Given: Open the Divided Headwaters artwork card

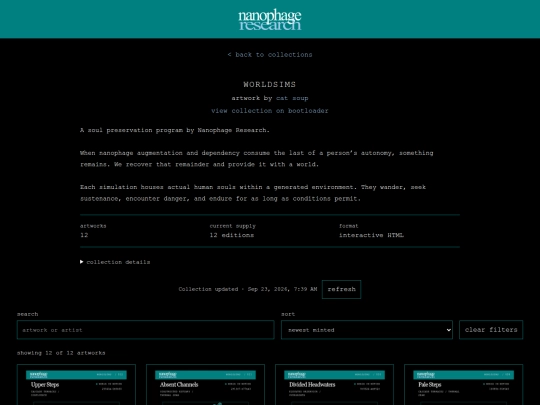Looking at the screenshot, I should coord(334,385).
